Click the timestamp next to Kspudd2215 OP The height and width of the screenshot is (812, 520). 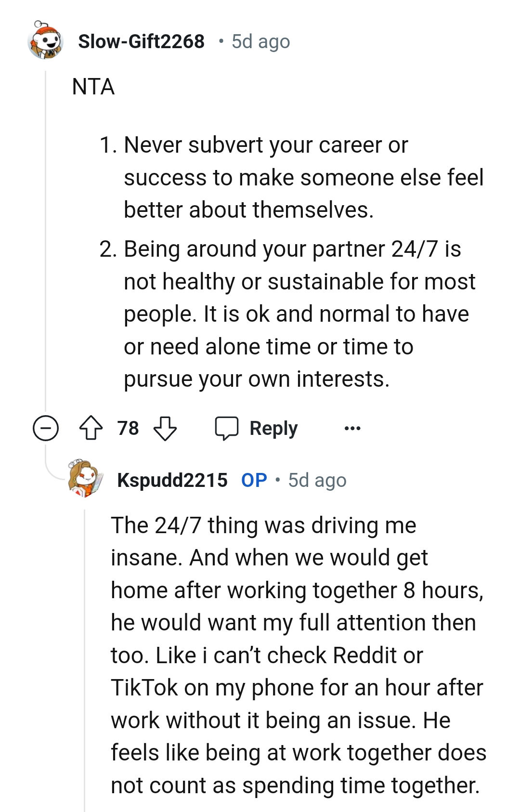317,480
